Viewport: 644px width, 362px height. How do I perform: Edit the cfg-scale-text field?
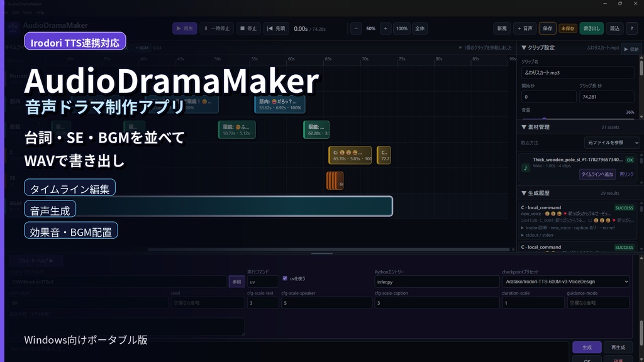(263, 302)
